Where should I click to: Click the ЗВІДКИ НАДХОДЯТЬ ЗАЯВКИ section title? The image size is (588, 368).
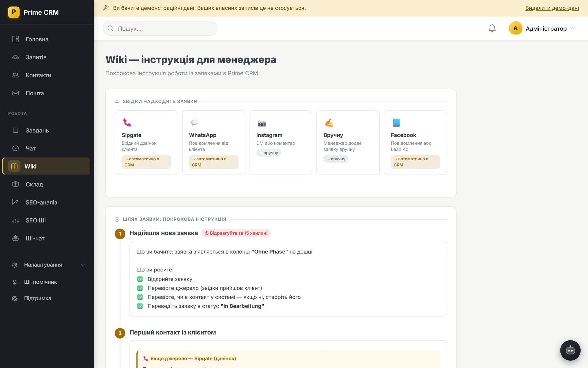click(160, 102)
